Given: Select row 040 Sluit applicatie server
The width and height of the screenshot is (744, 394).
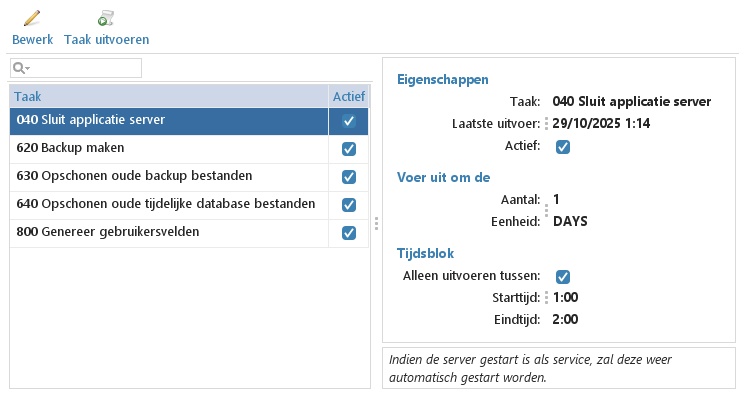Looking at the screenshot, I should click(189, 121).
